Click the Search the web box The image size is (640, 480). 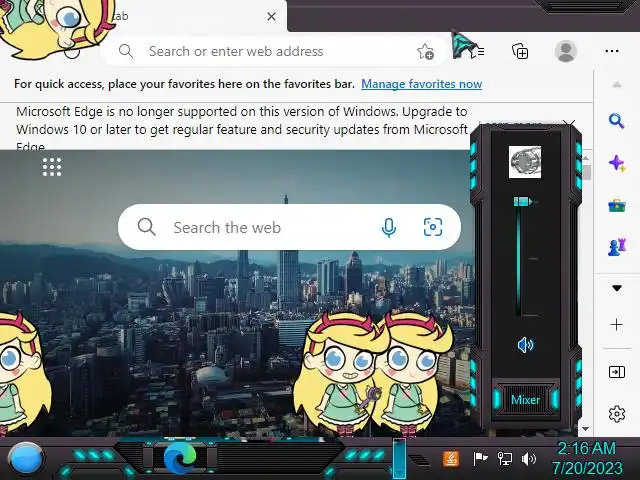pos(289,227)
